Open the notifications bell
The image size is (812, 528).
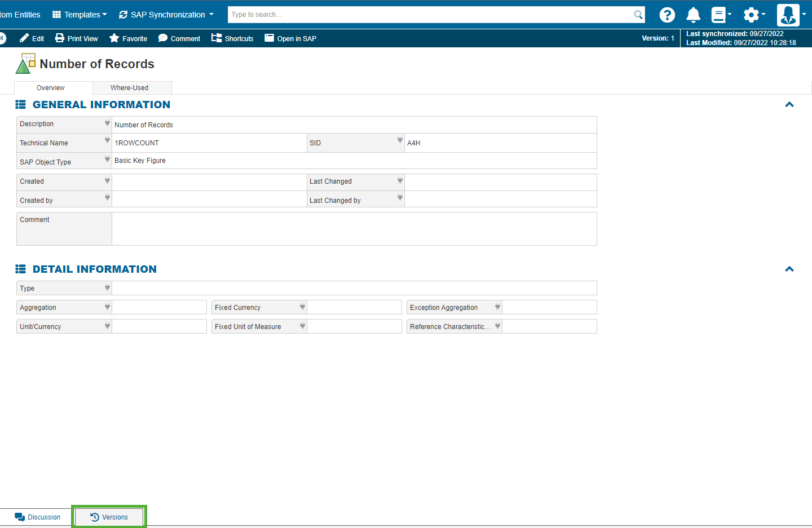[x=693, y=15]
